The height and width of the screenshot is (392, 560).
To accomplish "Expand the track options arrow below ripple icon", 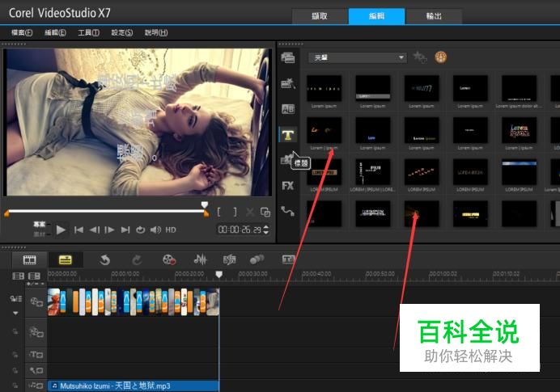I will (x=15, y=313).
